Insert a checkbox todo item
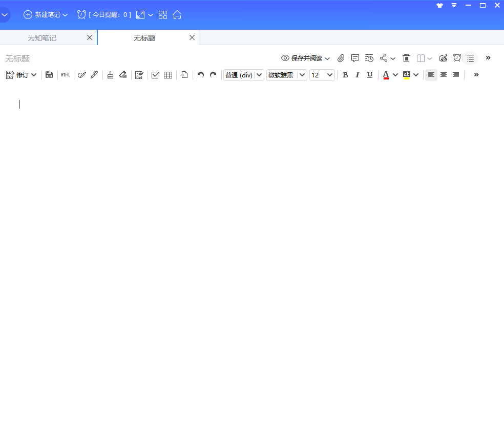This screenshot has height=424, width=504. point(155,75)
